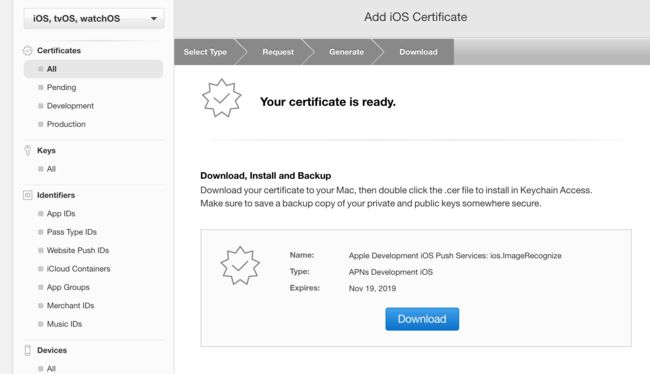This screenshot has width=650, height=374.
Task: Download the generated certificate
Action: (x=422, y=319)
